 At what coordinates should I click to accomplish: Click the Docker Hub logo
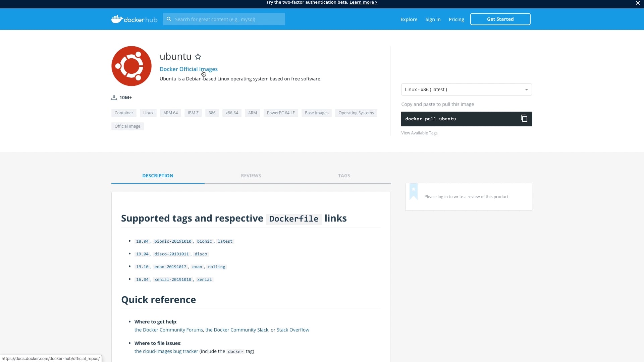(134, 19)
